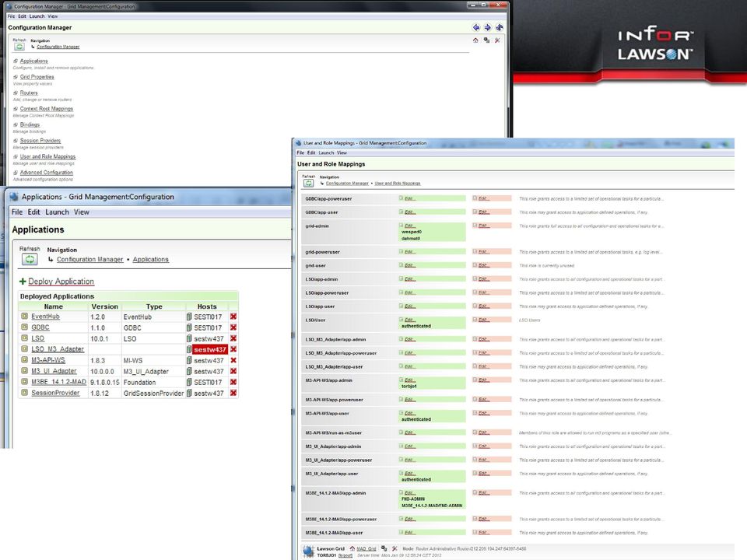
Task: Open File menu in User and Role Mappings window
Action: pos(300,153)
